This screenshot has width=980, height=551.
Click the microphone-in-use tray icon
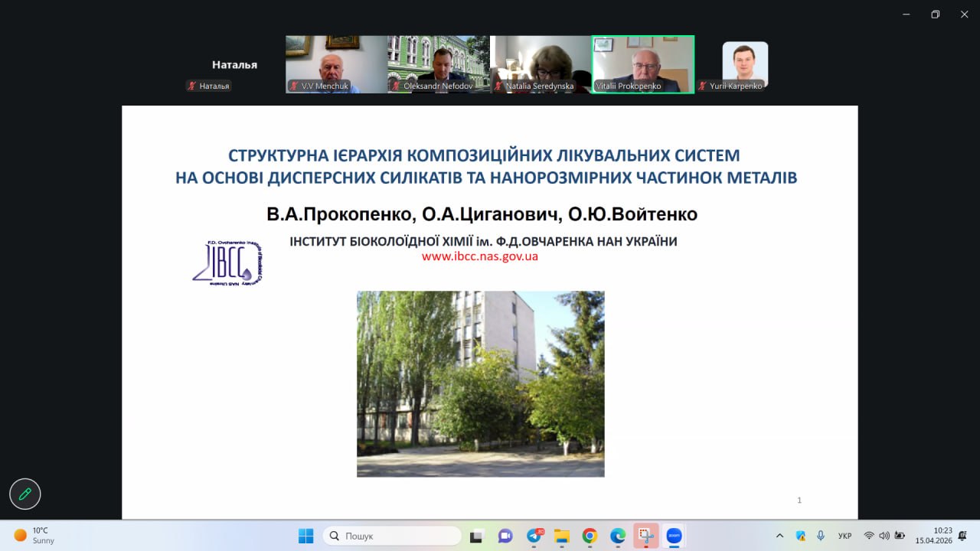(821, 536)
